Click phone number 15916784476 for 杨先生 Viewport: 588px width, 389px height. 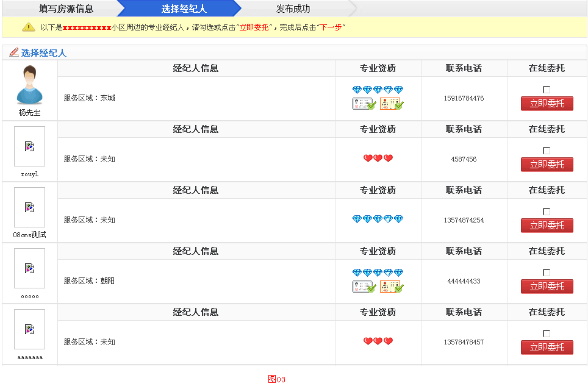point(464,98)
